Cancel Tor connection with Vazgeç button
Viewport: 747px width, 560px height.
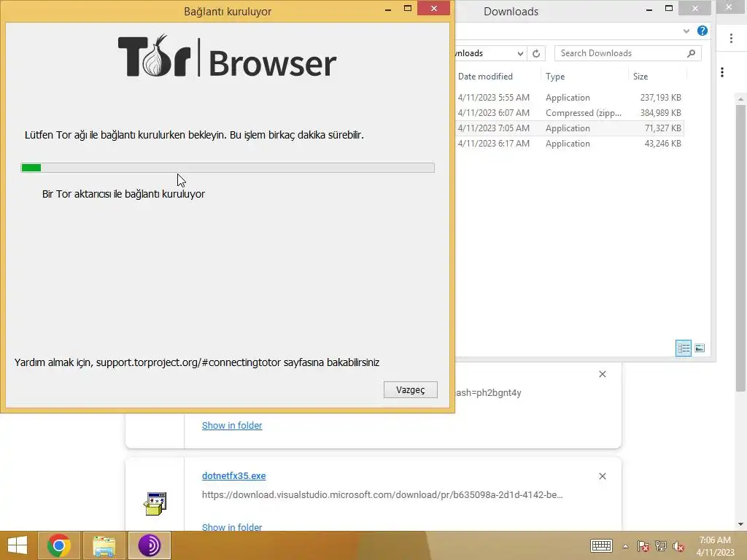coord(410,389)
